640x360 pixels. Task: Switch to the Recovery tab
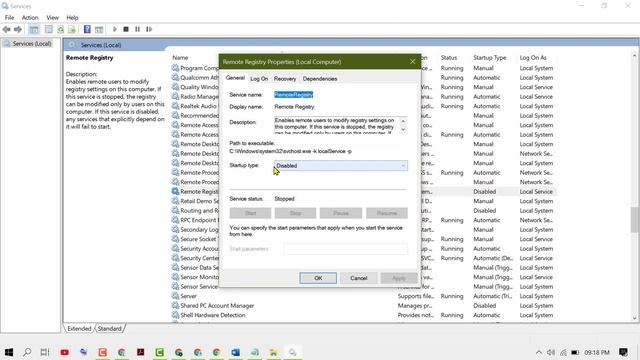pyautogui.click(x=285, y=79)
